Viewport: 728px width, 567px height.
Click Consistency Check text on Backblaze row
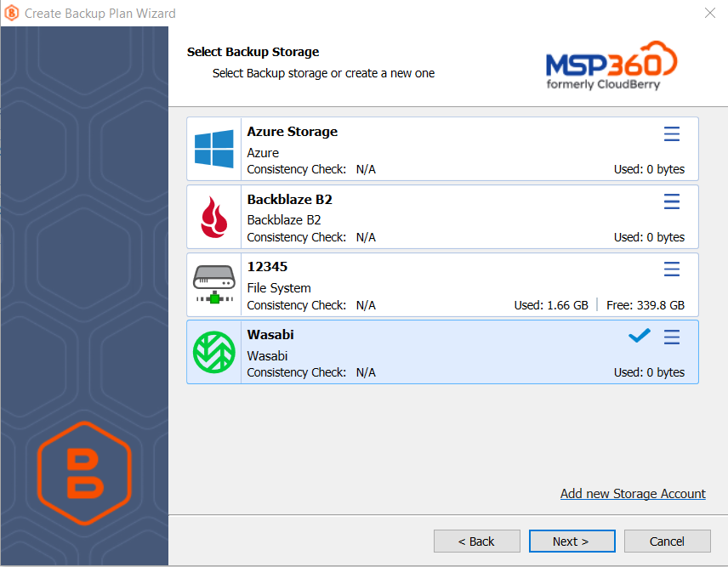pyautogui.click(x=297, y=237)
